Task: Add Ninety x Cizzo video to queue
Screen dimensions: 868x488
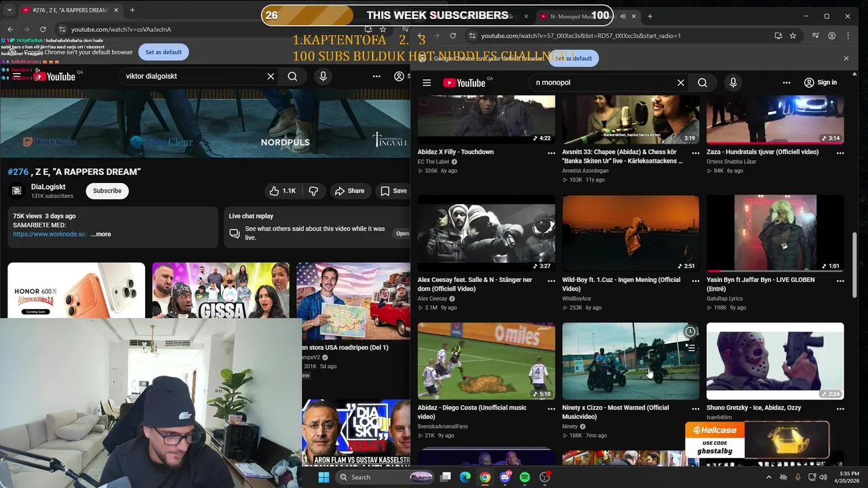Action: point(690,348)
